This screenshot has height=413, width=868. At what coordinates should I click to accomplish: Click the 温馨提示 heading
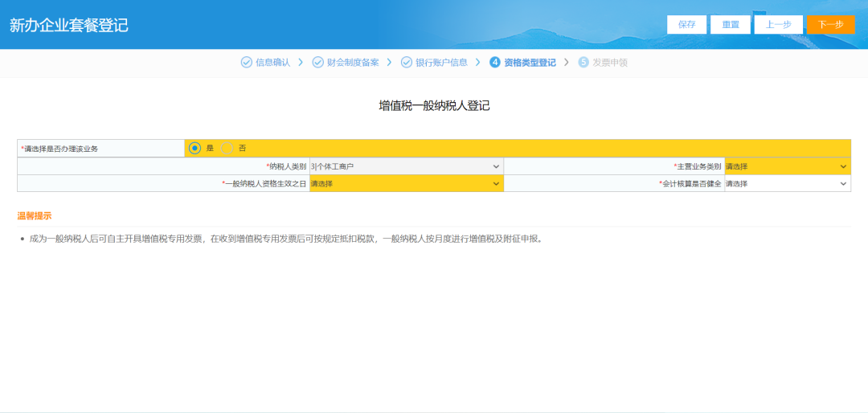(x=35, y=216)
